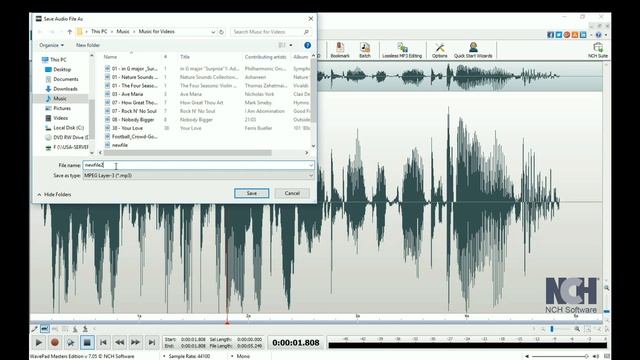
Task: Start recording with the red Record button
Action: 55,342
